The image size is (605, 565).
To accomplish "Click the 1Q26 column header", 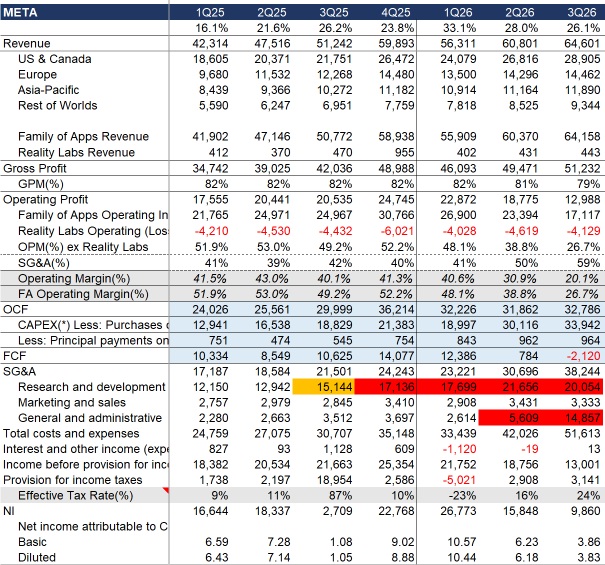I will [x=458, y=12].
